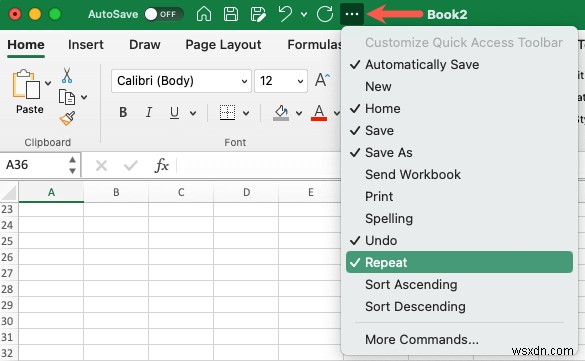Select column A header

click(x=51, y=192)
